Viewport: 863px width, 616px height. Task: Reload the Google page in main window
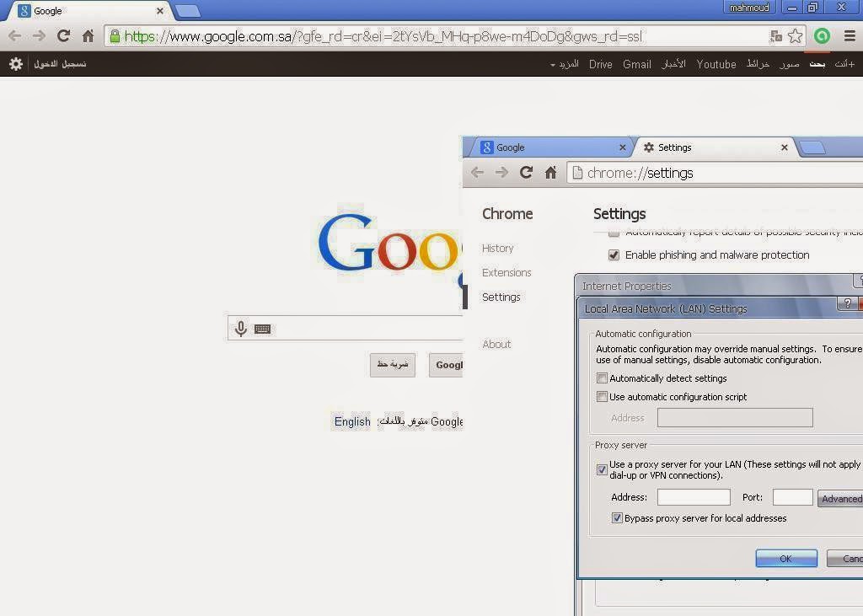[63, 36]
